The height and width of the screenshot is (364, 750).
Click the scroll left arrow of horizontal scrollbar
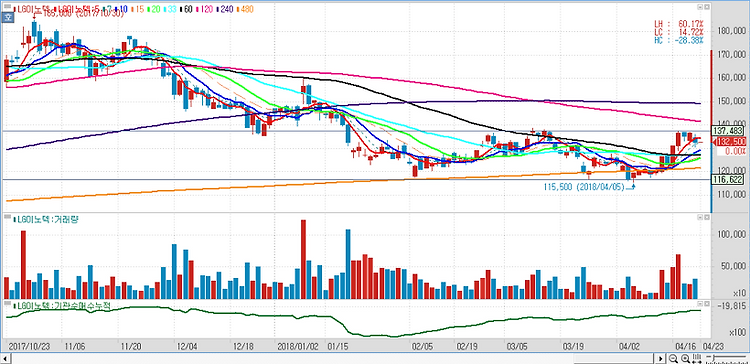coord(5,358)
